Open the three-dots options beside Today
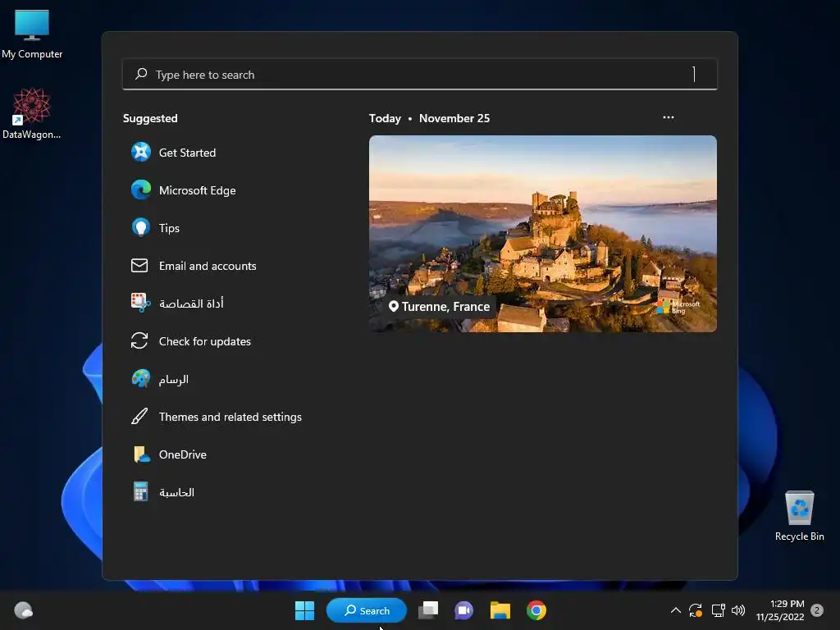The width and height of the screenshot is (840, 630). pos(668,117)
